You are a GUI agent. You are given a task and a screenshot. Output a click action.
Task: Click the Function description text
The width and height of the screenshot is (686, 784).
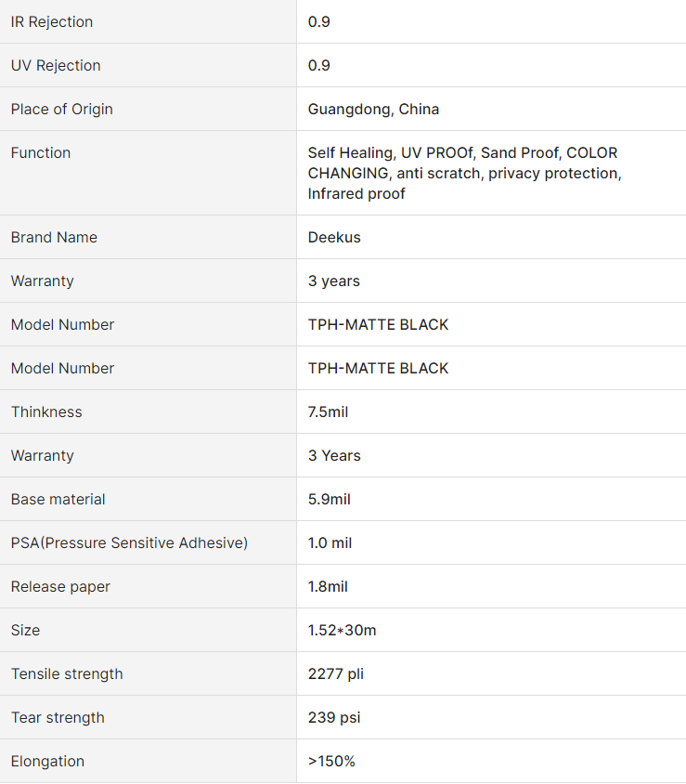click(465, 173)
